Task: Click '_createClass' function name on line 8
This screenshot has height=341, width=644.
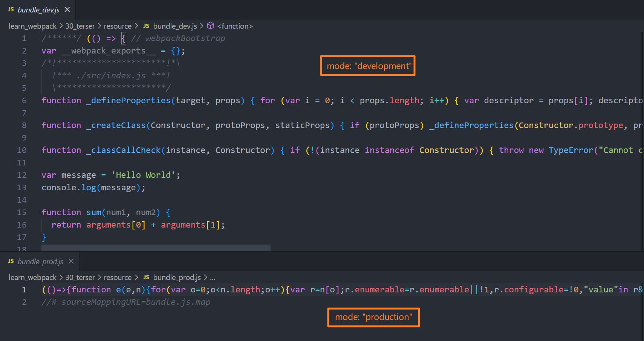Action: point(116,125)
